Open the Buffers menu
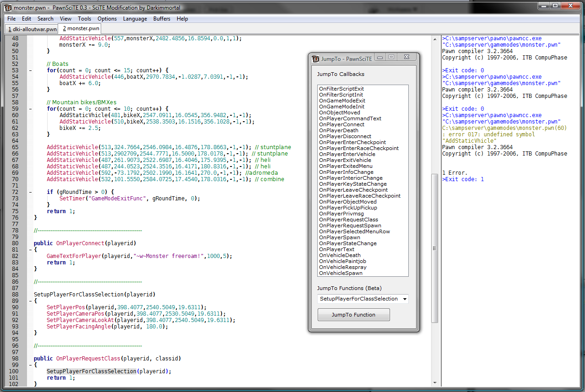 [x=162, y=19]
